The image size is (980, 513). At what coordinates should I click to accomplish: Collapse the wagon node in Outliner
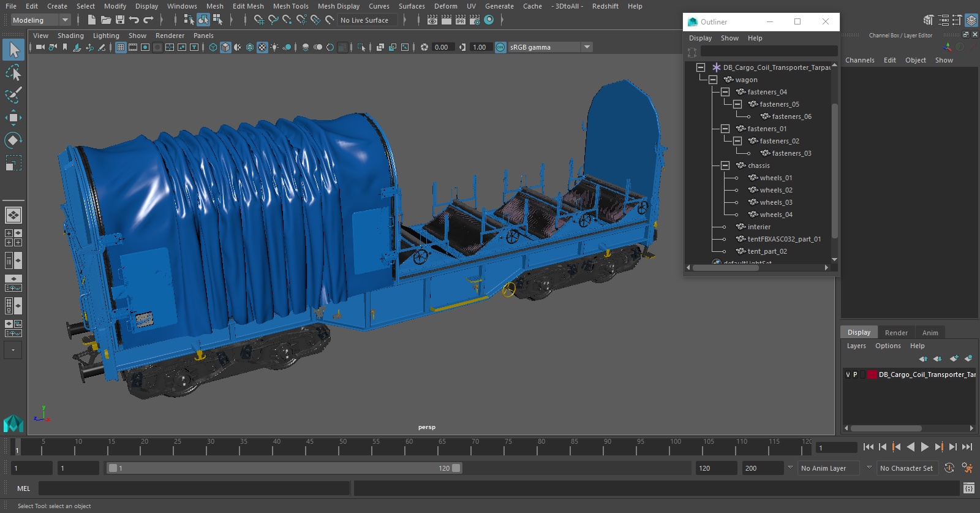[x=713, y=80]
